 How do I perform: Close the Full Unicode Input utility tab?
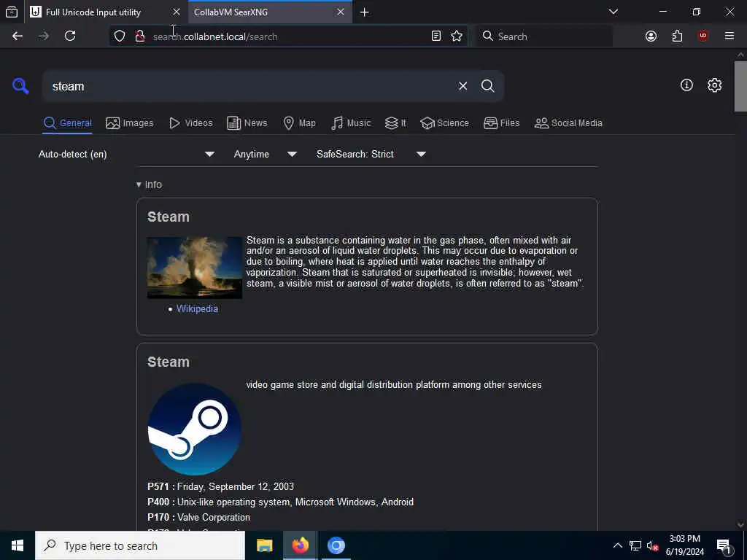[177, 12]
